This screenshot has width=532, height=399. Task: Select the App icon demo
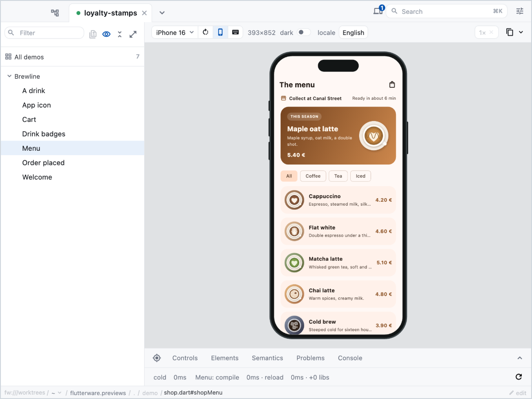click(72, 105)
